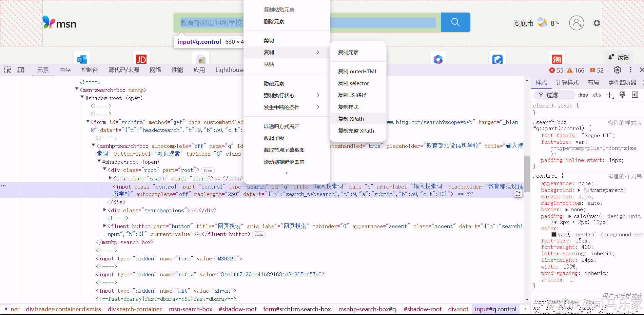Viewport: 644px width, 315px height.
Task: Toggle .cls class editor
Action: (x=596, y=95)
